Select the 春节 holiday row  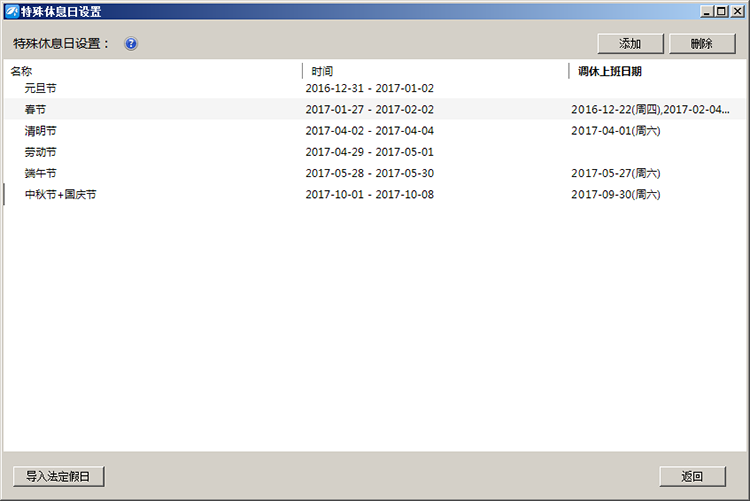35,109
